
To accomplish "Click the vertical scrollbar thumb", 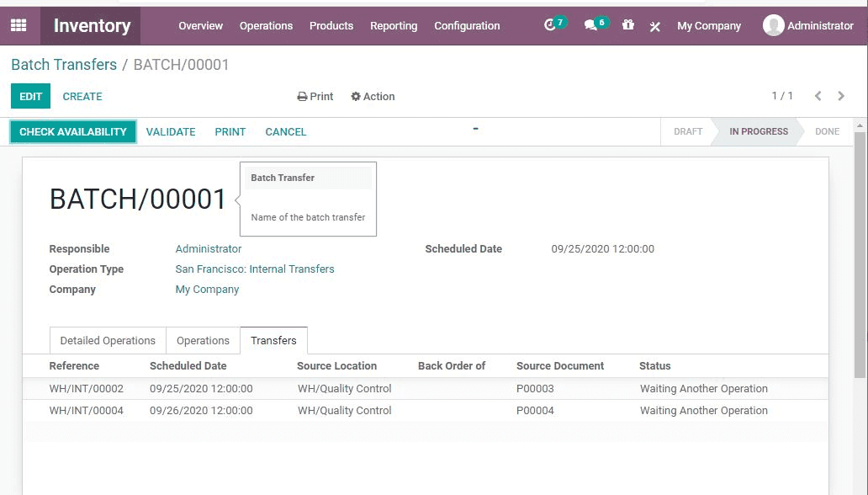I will click(859, 255).
